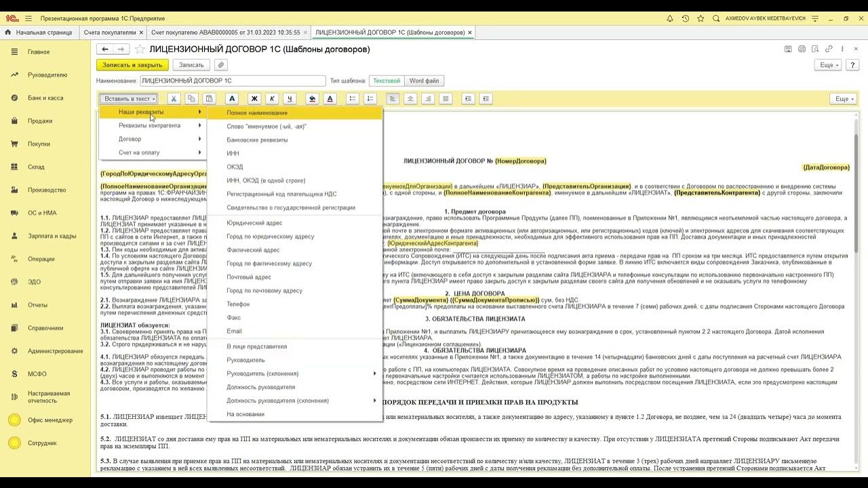Open the main hamburger menu

coord(28,18)
